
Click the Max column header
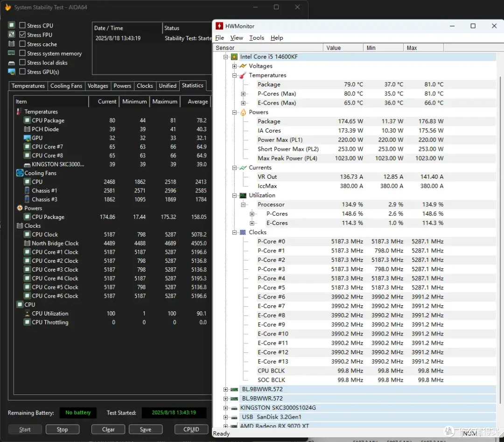[423, 48]
